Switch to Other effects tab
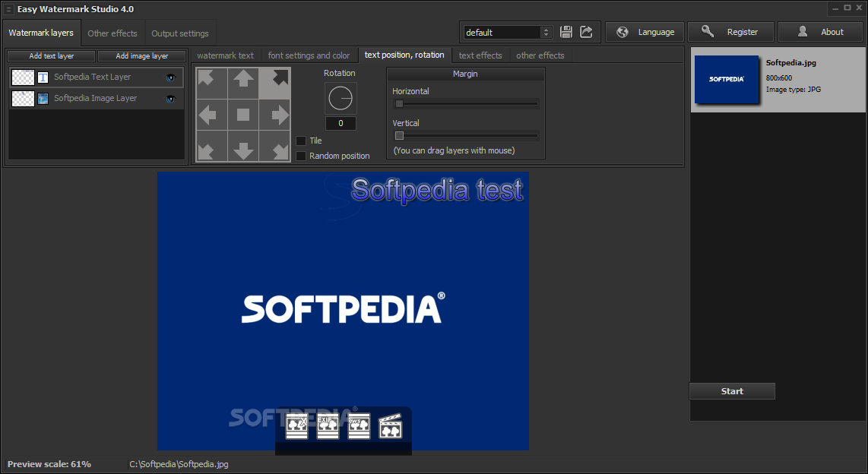Image resolution: width=868 pixels, height=474 pixels. point(112,33)
